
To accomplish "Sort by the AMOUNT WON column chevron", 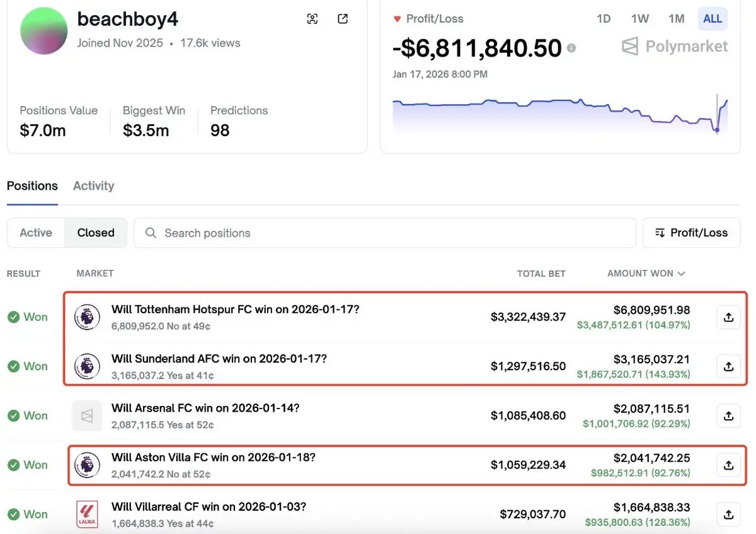I will coord(681,274).
